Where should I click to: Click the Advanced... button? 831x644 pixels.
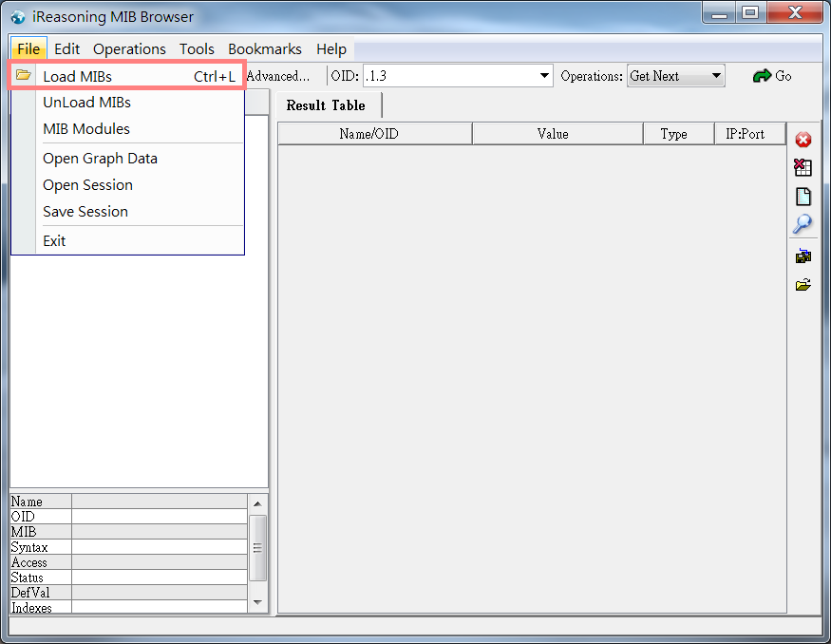(280, 75)
